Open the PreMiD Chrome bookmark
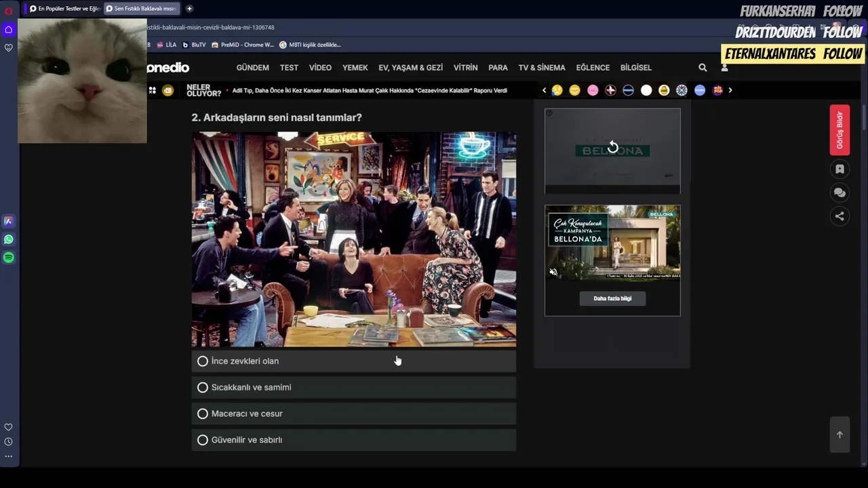Viewport: 868px width, 488px height. [x=243, y=45]
